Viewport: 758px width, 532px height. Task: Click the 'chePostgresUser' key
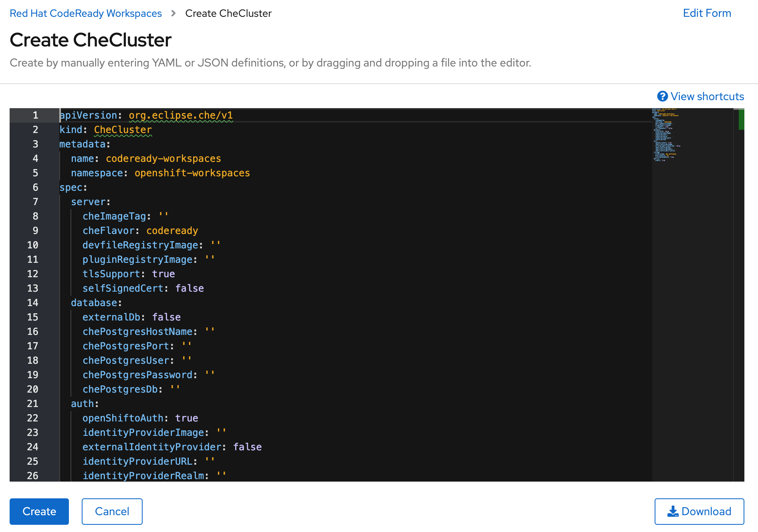[126, 361]
